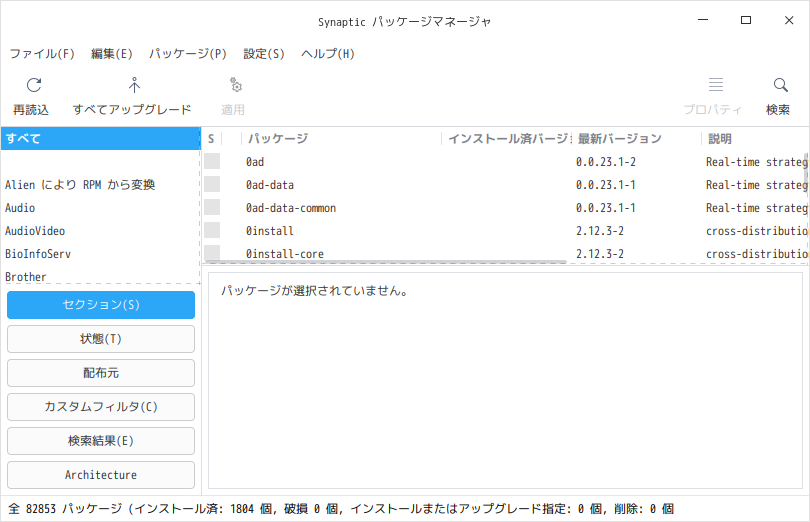The height and width of the screenshot is (522, 810).
Task: Select すべて in the section list
Action: (101, 139)
